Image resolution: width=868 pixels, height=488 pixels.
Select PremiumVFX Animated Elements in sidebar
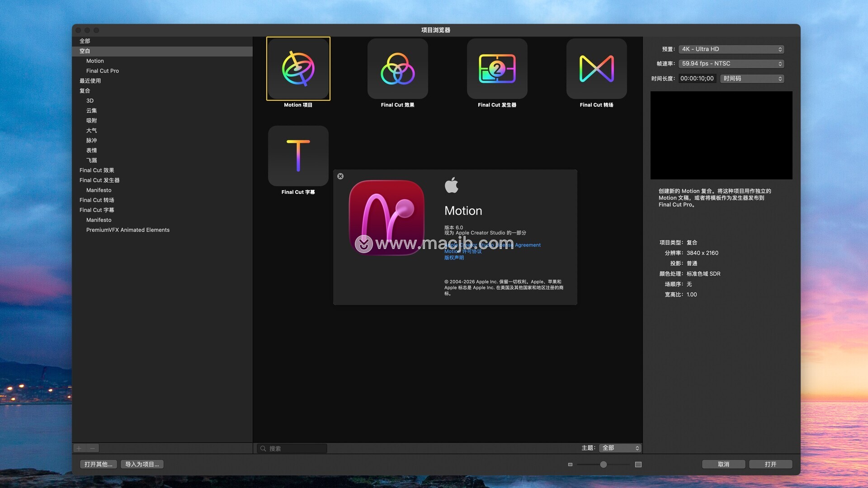pos(128,230)
